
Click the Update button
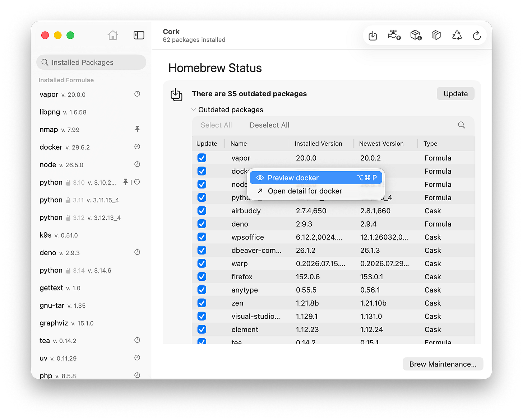455,94
